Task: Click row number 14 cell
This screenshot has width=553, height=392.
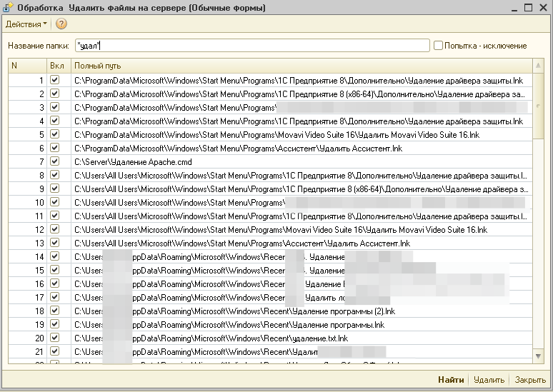Action: [28, 256]
